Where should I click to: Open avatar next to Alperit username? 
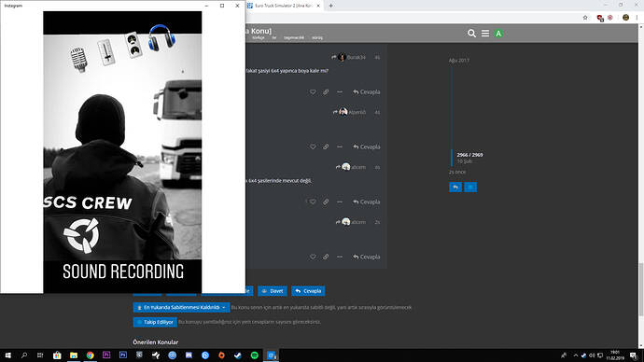(343, 112)
